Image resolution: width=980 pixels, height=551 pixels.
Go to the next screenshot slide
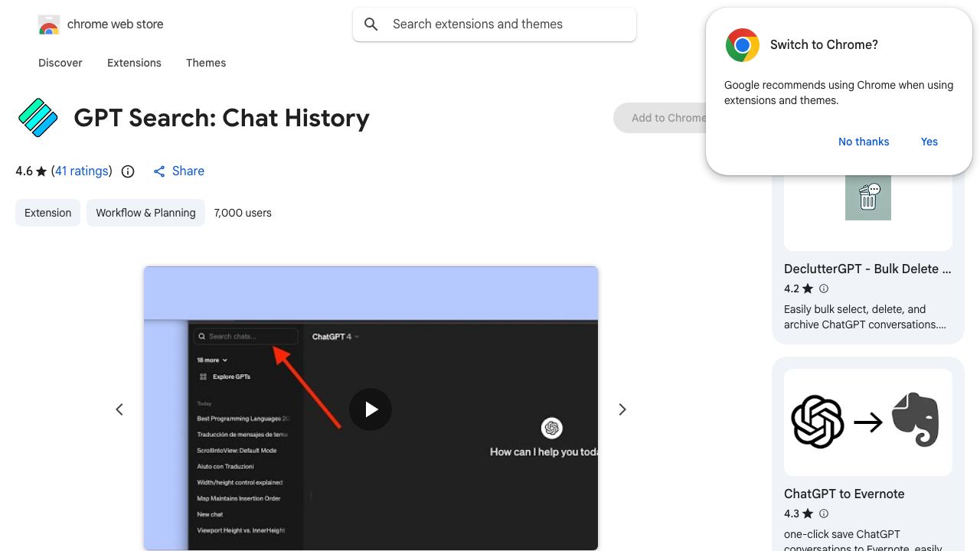[622, 409]
